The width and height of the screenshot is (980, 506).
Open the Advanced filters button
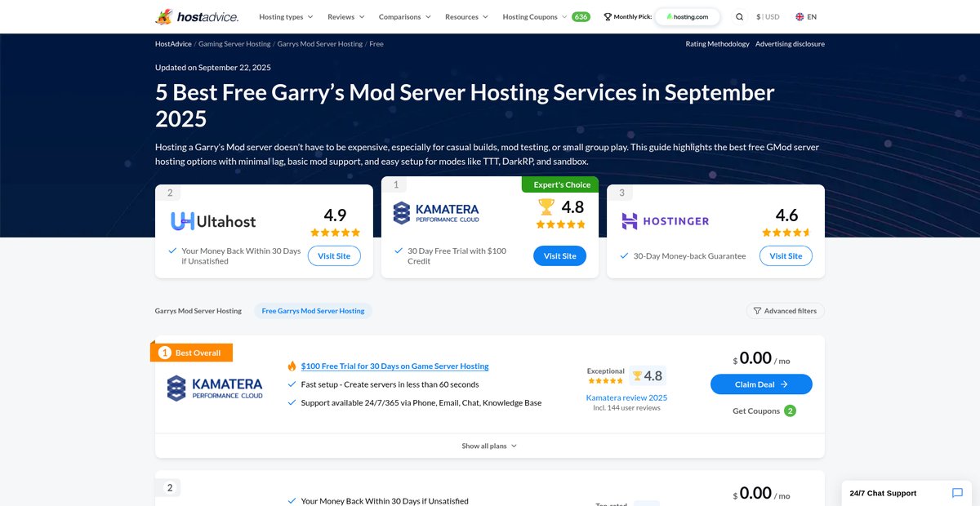pyautogui.click(x=785, y=311)
